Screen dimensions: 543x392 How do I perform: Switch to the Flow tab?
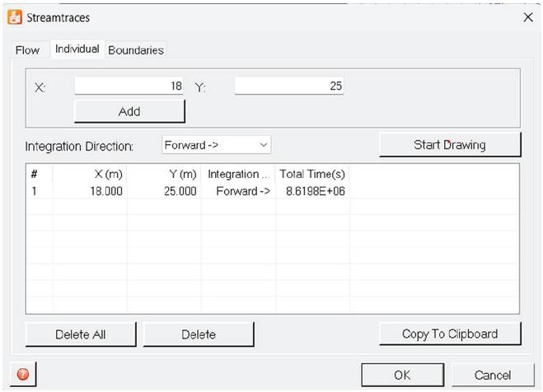point(27,50)
